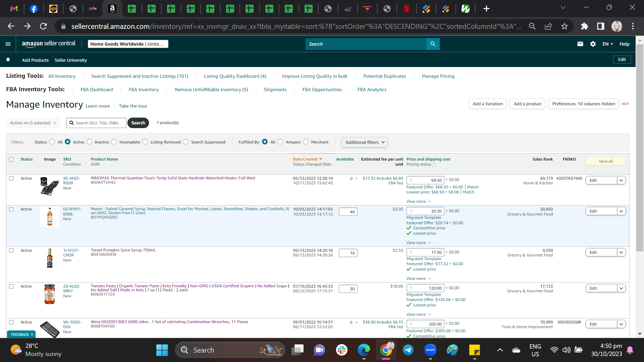Open the Windows Start menu

162,350
